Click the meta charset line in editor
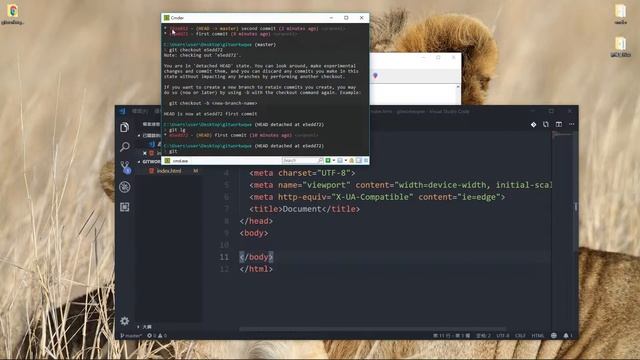640x360 pixels. [302, 173]
